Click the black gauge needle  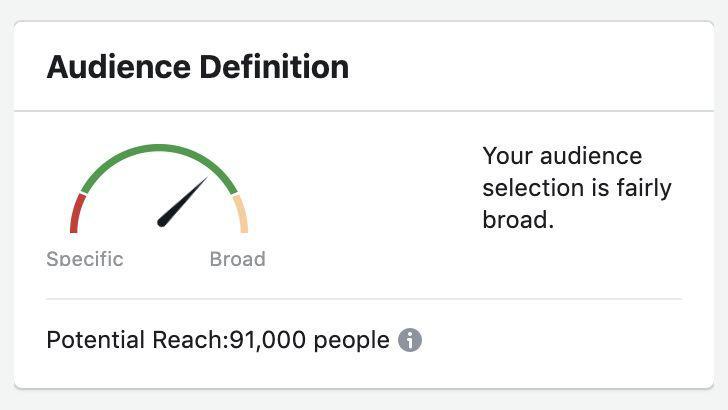182,202
